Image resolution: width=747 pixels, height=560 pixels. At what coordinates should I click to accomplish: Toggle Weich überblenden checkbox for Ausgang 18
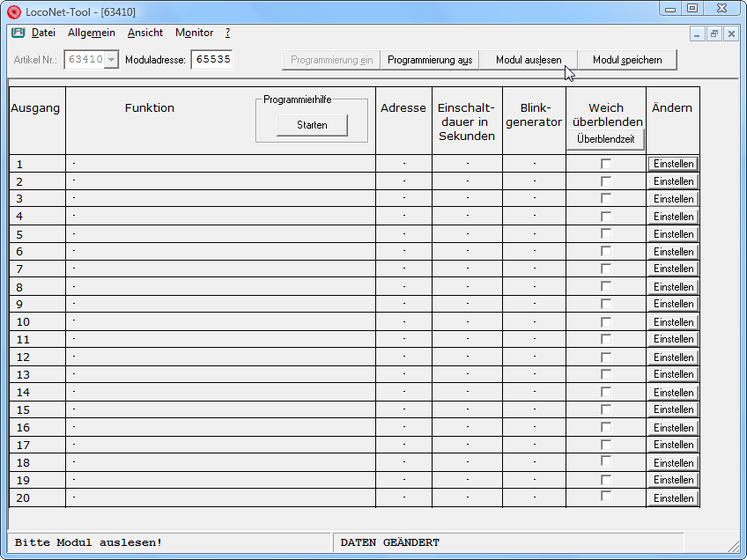pyautogui.click(x=606, y=461)
